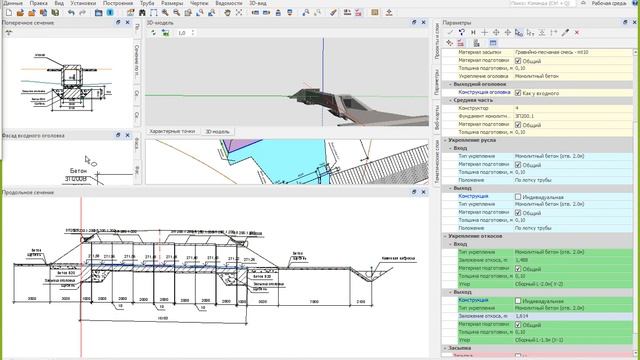Collapse the Выходной оголовок section
Viewport: 640px width, 360px height.
(451, 84)
